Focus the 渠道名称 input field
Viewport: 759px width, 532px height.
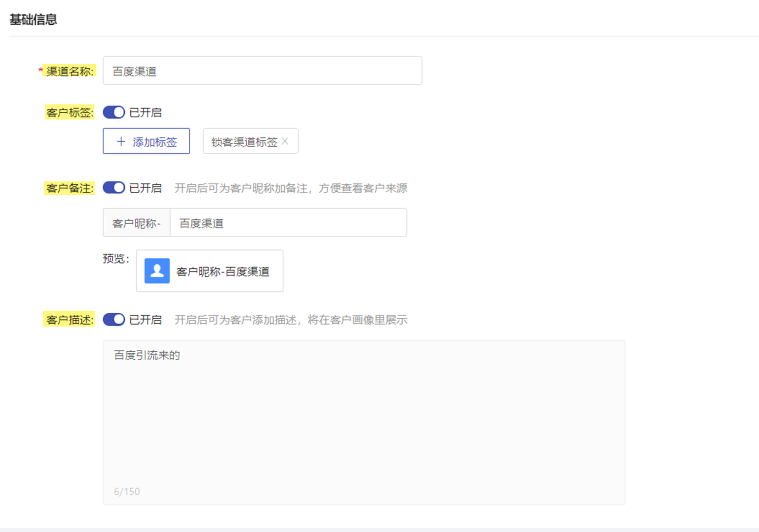(x=262, y=71)
